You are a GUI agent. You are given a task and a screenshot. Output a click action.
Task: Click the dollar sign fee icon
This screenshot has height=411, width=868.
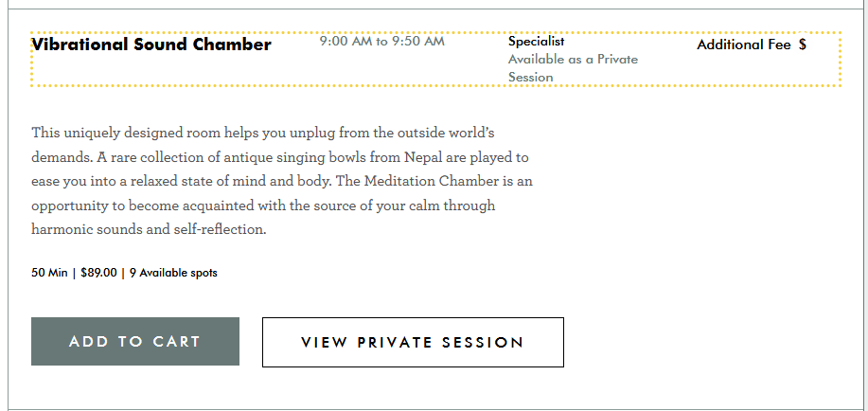click(803, 45)
